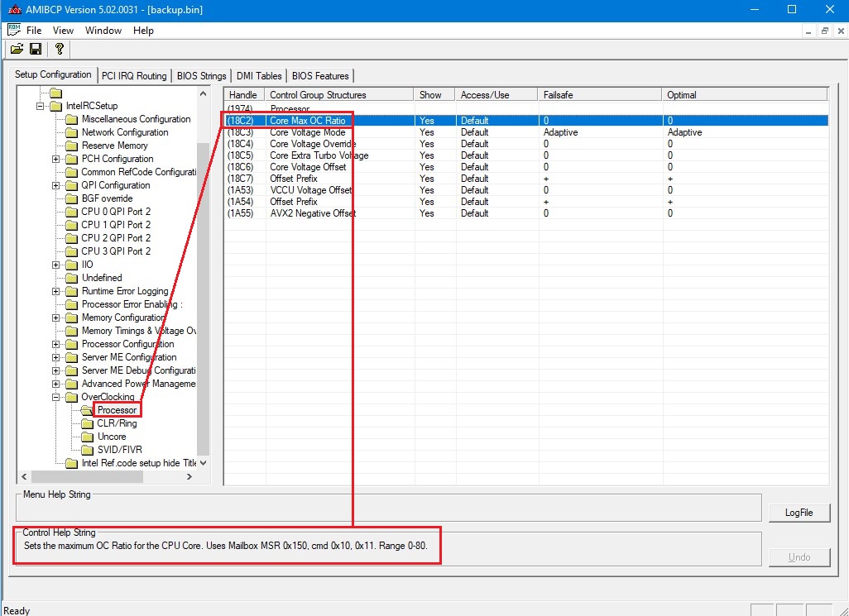Expand the QPI Configuration node

(x=55, y=185)
